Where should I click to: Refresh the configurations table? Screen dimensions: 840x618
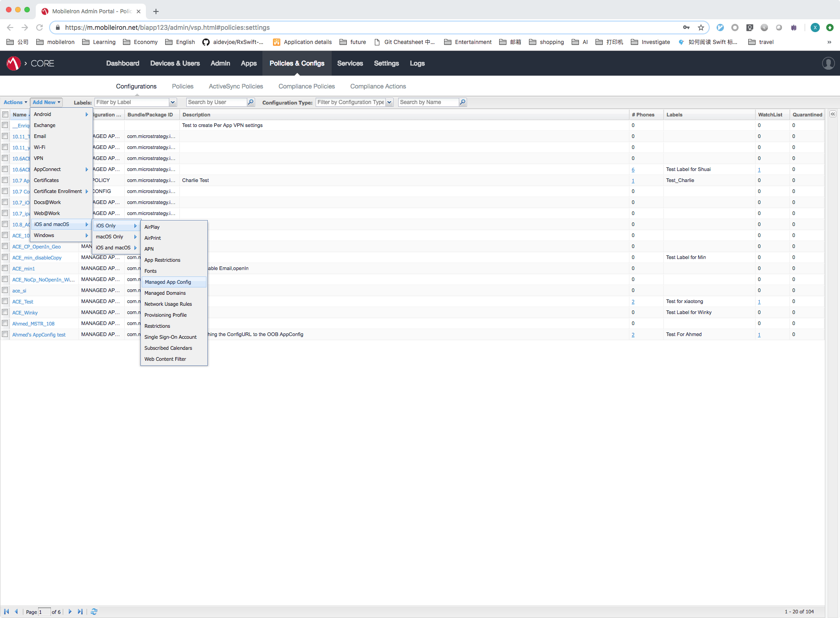point(94,612)
